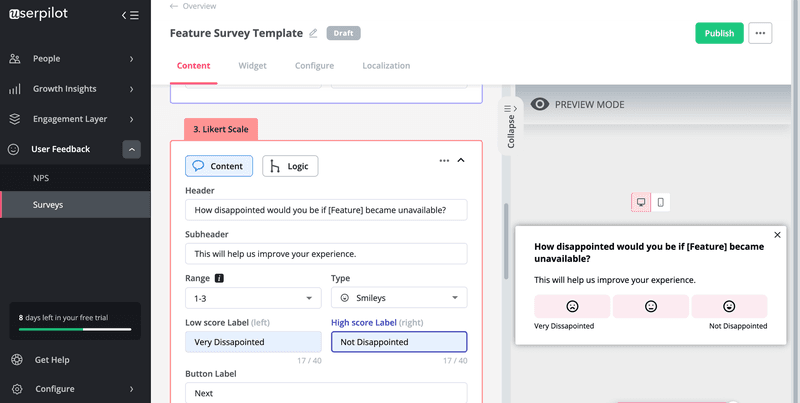The height and width of the screenshot is (403, 800).
Task: Click the Configure gear icon
Action: [17, 389]
